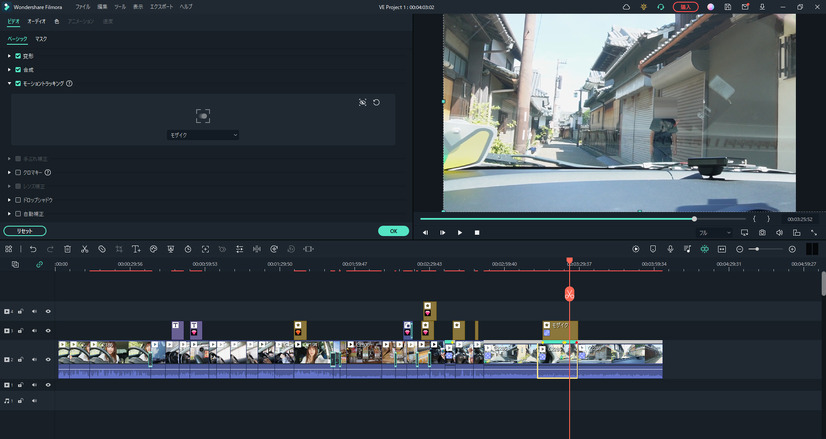This screenshot has width=826, height=439.
Task: Expand the クロマキー section arrow
Action: tap(9, 172)
